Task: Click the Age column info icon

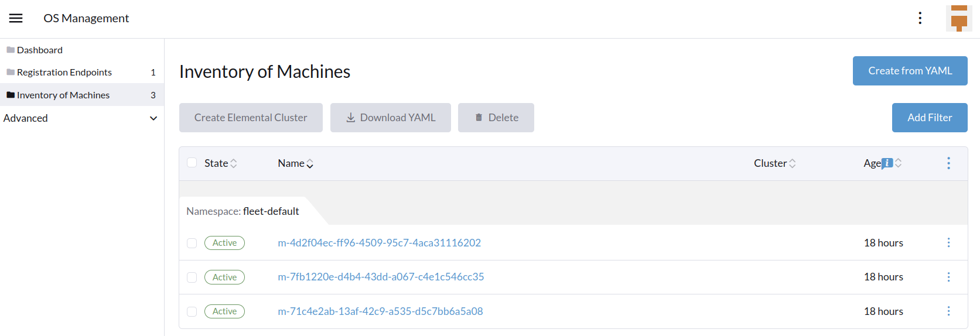Action: (x=887, y=163)
